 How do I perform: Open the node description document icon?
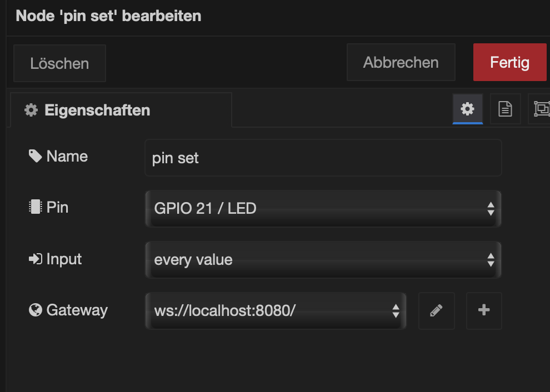click(x=505, y=109)
